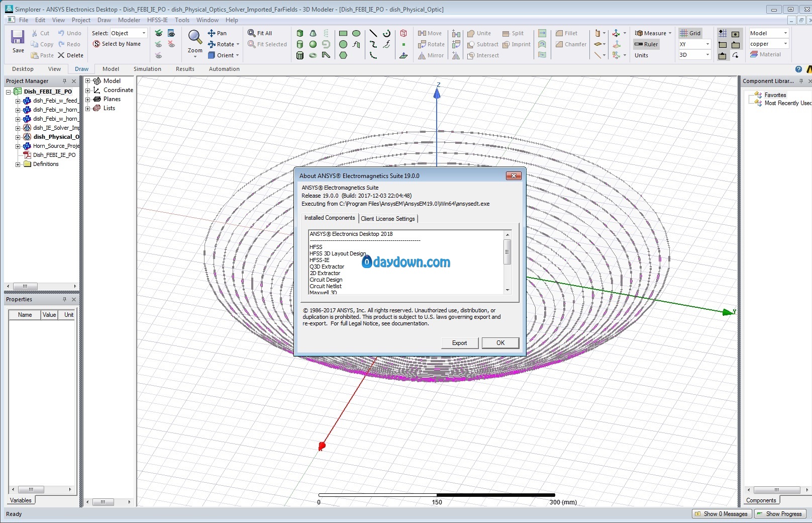812x523 pixels.
Task: Close the About ANSYS dialog
Action: 513,176
